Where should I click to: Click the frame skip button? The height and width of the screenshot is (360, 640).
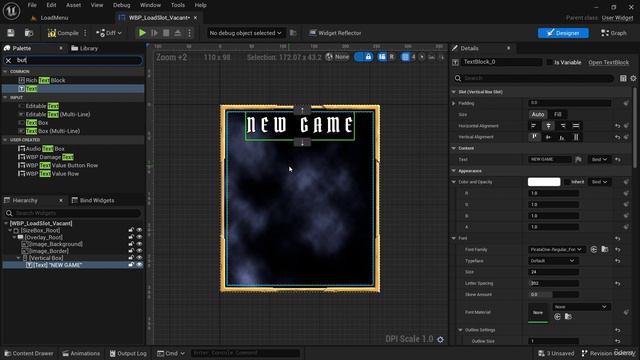pyautogui.click(x=154, y=33)
